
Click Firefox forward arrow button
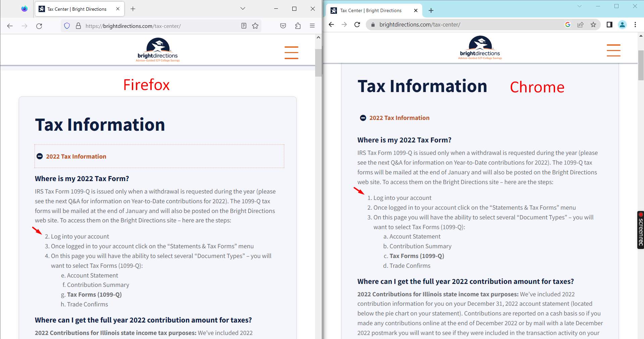coord(24,26)
